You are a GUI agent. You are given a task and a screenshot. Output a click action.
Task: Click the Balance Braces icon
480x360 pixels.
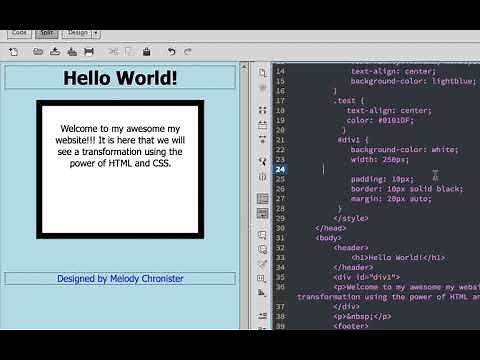tap(263, 177)
